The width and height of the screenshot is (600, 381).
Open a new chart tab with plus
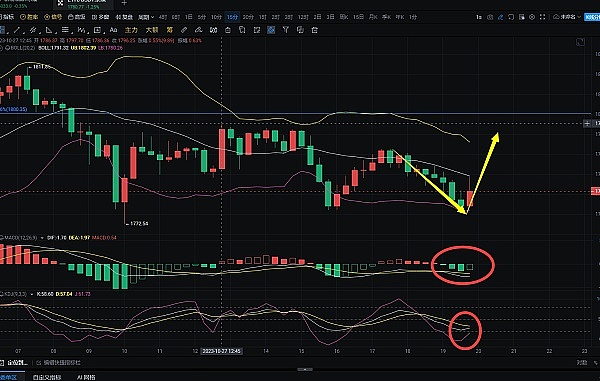(x=124, y=3)
